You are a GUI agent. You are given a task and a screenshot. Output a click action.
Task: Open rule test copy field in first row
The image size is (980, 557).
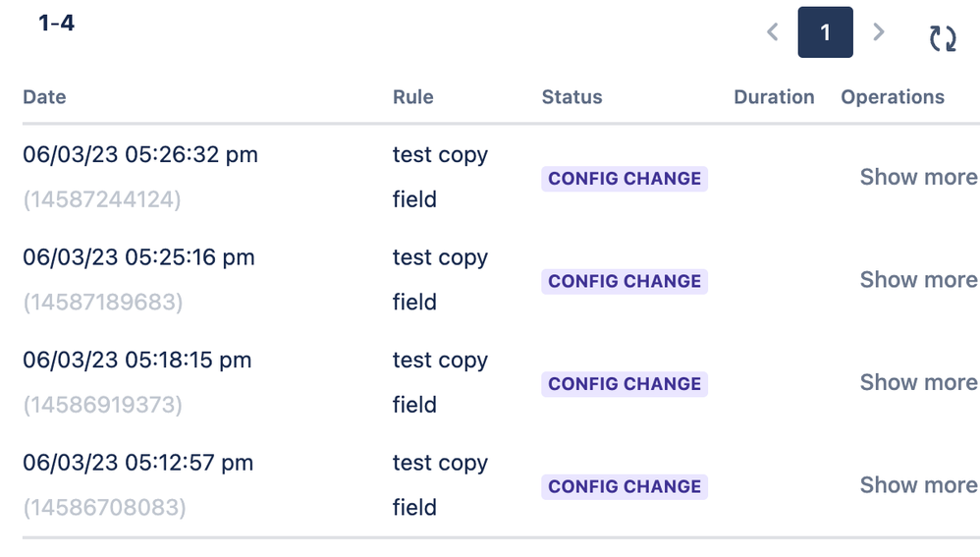click(x=440, y=177)
